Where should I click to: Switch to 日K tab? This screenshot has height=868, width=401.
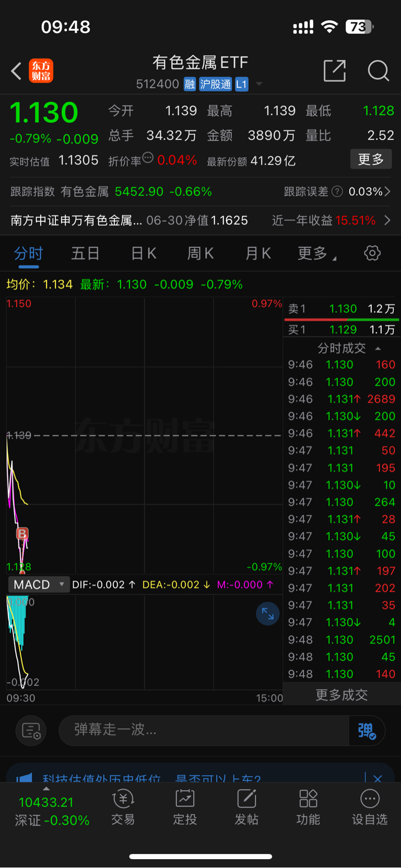click(144, 254)
